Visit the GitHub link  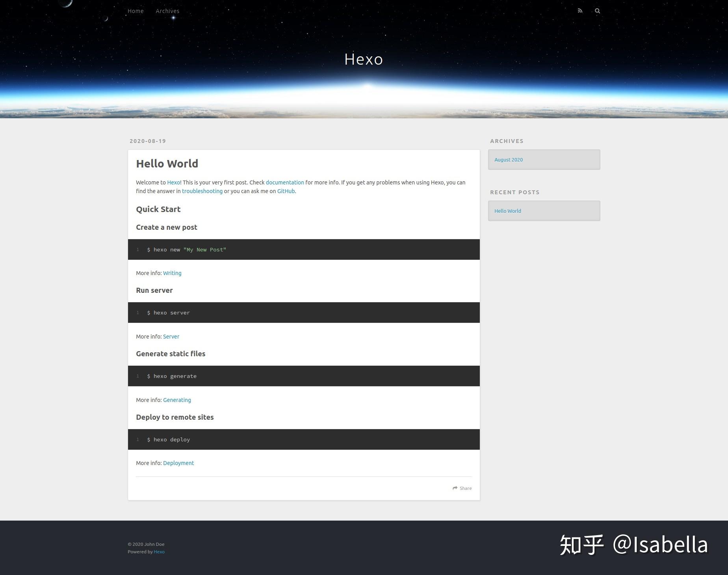[285, 191]
